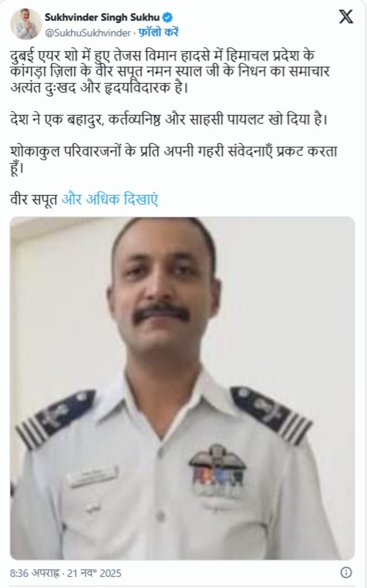The image size is (367, 588).
Task: Click the वीर सपूत text before the link
Action: pyautogui.click(x=34, y=199)
